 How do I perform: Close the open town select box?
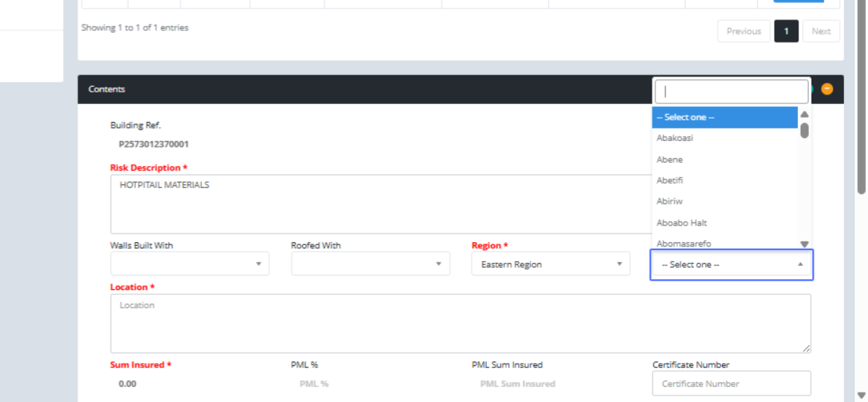731,265
